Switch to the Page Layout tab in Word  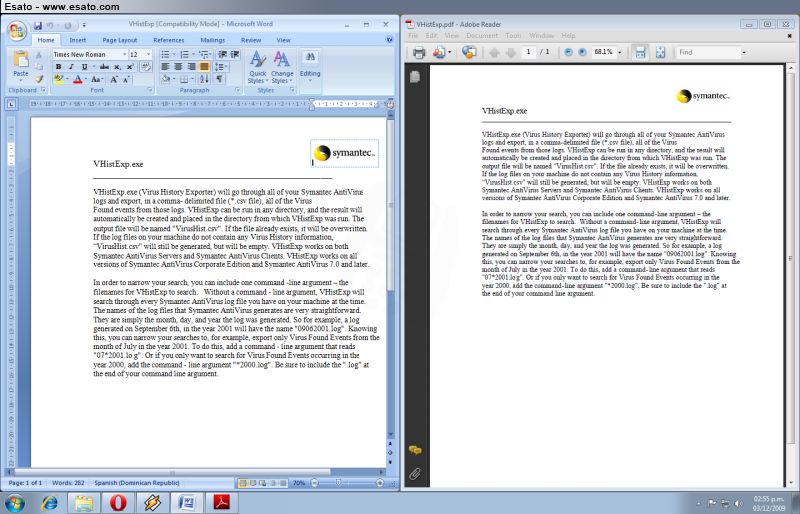pyautogui.click(x=119, y=40)
